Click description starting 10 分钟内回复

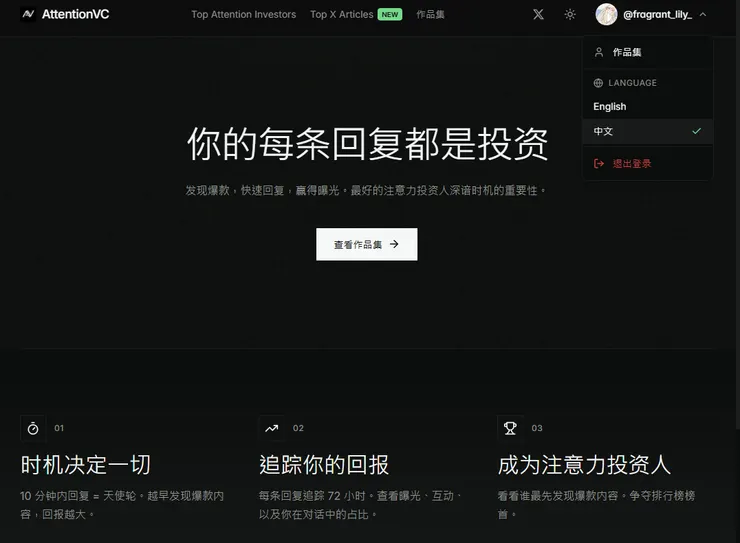click(122, 505)
